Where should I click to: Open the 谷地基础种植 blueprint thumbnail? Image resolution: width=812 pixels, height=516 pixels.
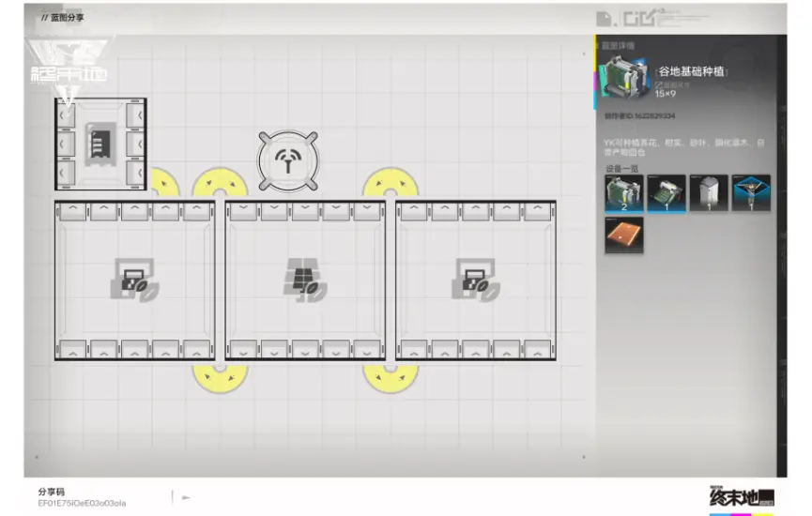tap(624, 77)
